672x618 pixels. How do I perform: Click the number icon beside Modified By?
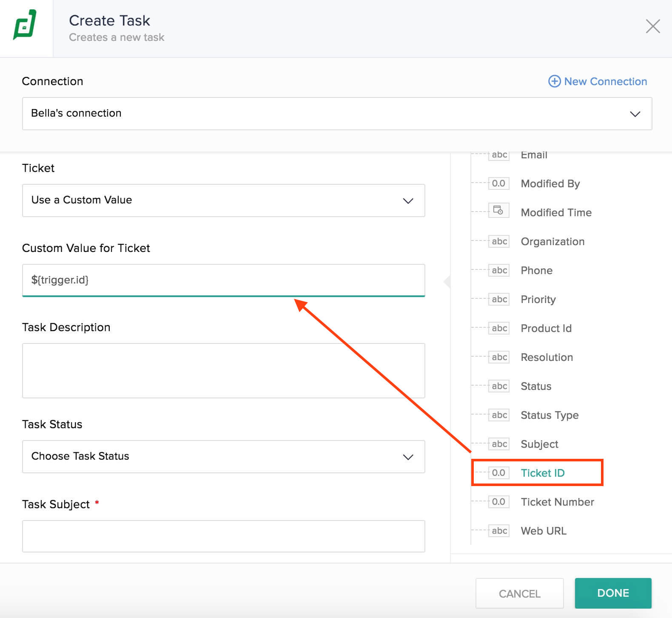[x=498, y=183]
